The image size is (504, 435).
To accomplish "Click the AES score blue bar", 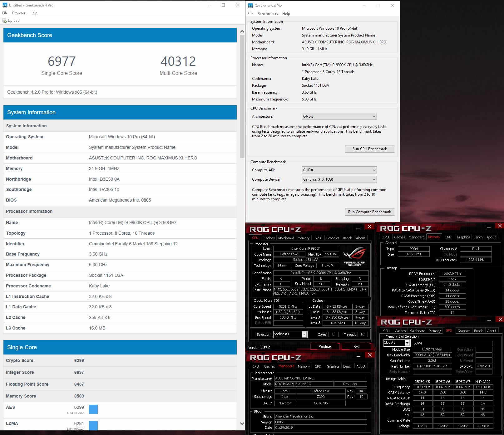I will (x=93, y=409).
